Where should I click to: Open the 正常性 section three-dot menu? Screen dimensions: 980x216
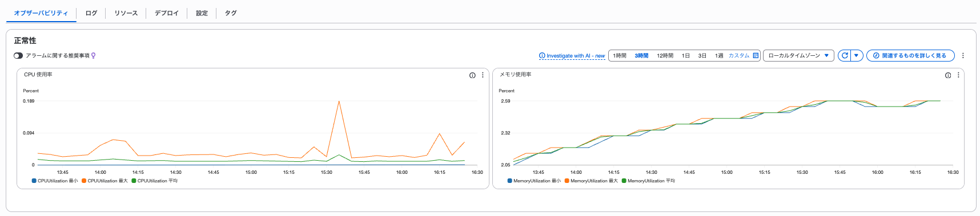(963, 56)
